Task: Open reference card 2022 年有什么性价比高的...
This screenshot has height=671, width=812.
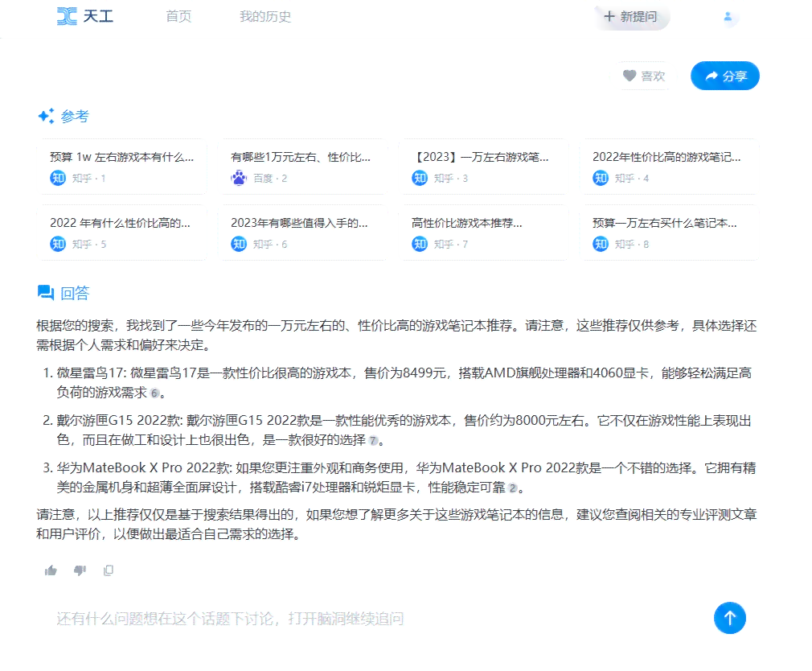Action: click(122, 233)
